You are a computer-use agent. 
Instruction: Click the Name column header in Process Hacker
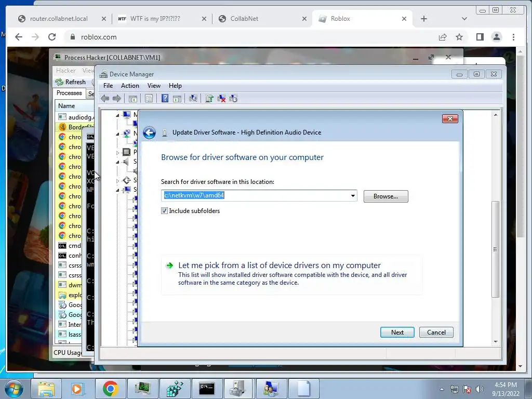click(75, 106)
